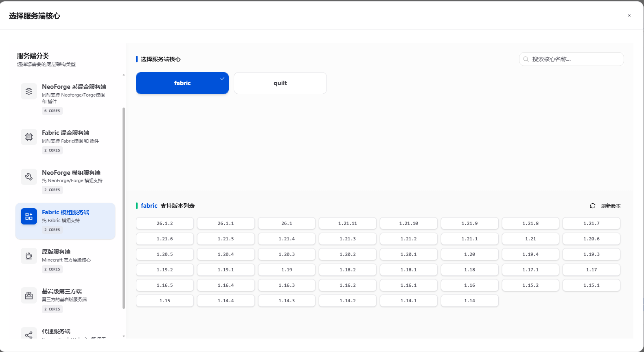Select version 1.14
Image resolution: width=644 pixels, height=352 pixels.
coord(470,301)
